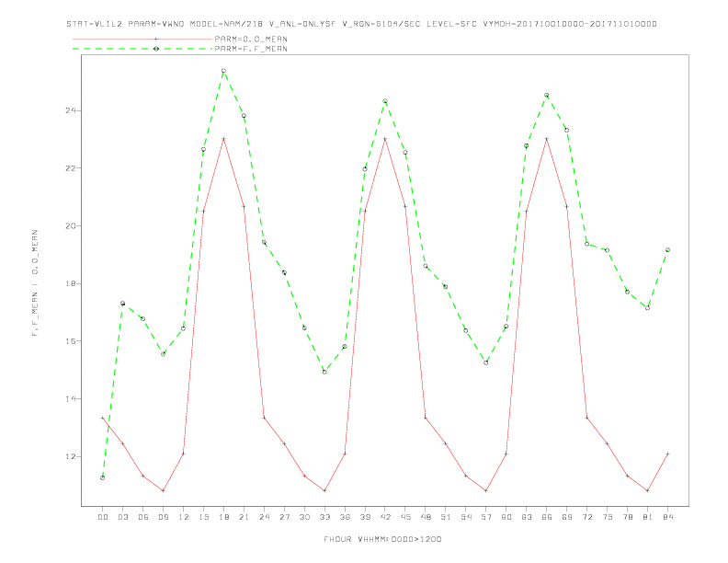The height and width of the screenshot is (563, 728).
Task: Click red O.O_MEAN marker at hour 84
Action: coord(667,454)
